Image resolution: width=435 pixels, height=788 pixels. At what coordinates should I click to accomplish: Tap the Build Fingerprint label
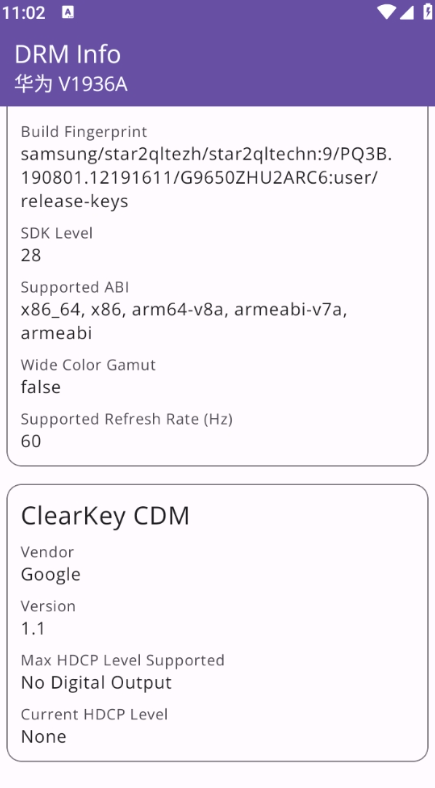[x=84, y=132]
